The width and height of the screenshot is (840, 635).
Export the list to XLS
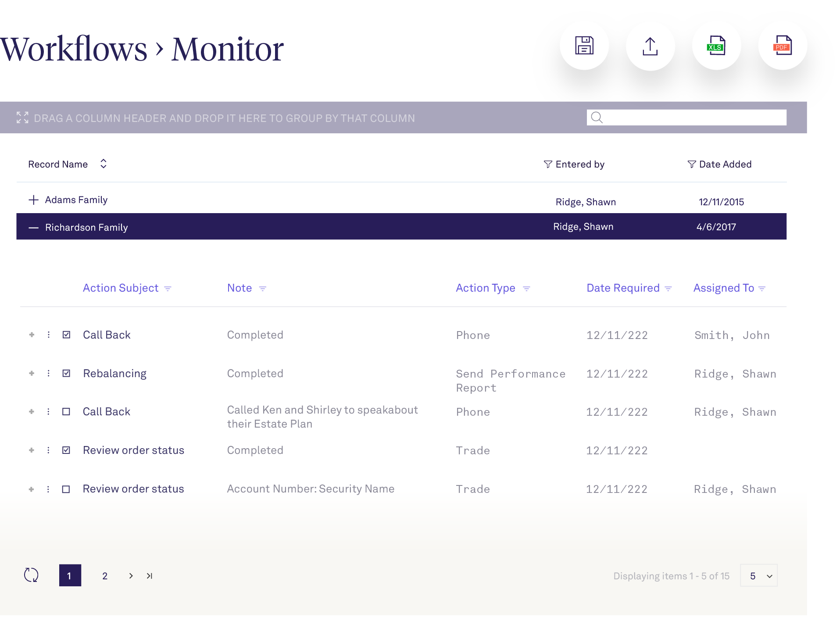pos(717,46)
